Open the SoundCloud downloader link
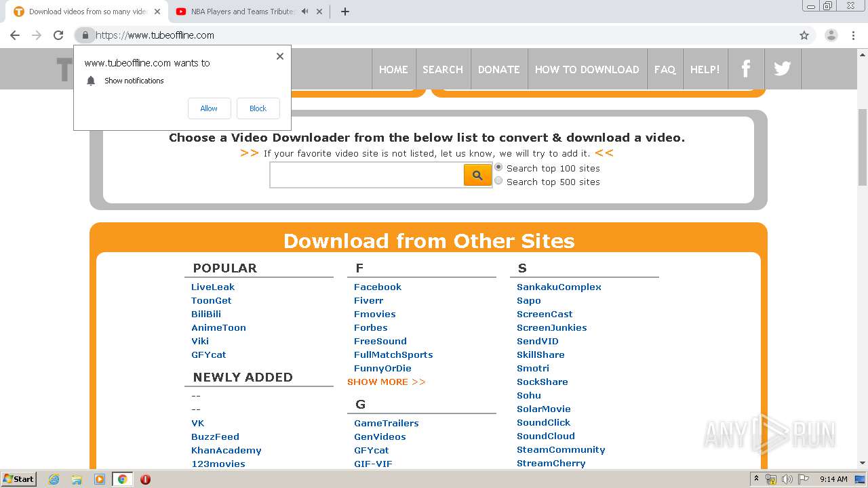The image size is (868, 488). click(546, 436)
